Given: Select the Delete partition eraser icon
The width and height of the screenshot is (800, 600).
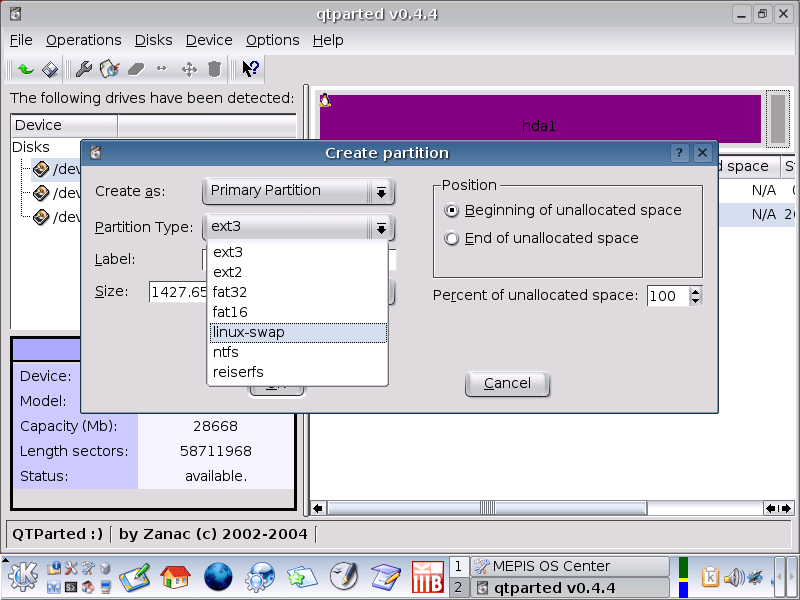Looking at the screenshot, I should click(x=135, y=68).
